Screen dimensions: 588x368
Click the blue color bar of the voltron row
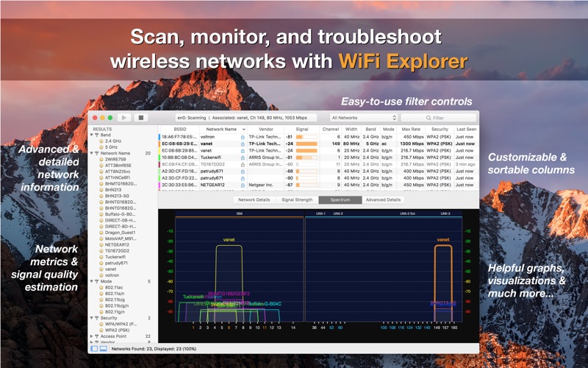[x=159, y=137]
